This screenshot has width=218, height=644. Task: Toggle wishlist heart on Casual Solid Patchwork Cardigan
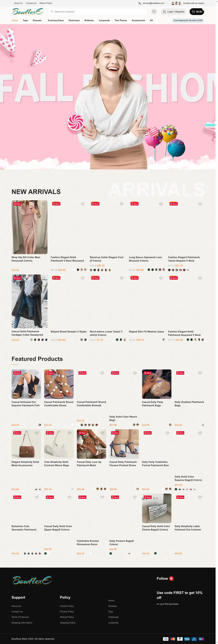[x=43, y=278]
